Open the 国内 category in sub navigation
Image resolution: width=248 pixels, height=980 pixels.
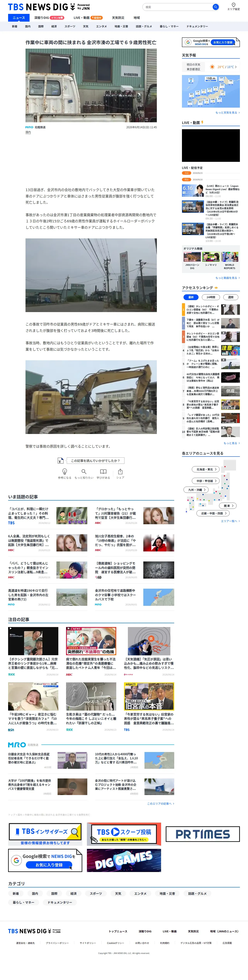(x=28, y=26)
